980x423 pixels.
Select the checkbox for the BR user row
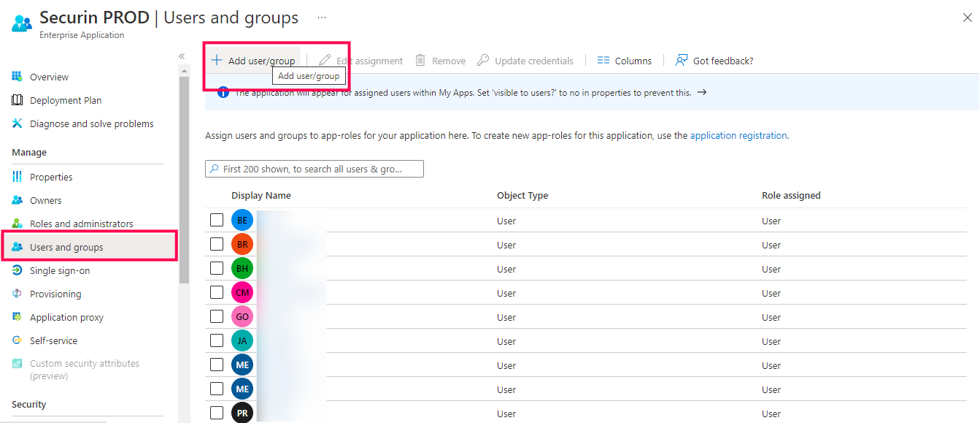tap(217, 244)
